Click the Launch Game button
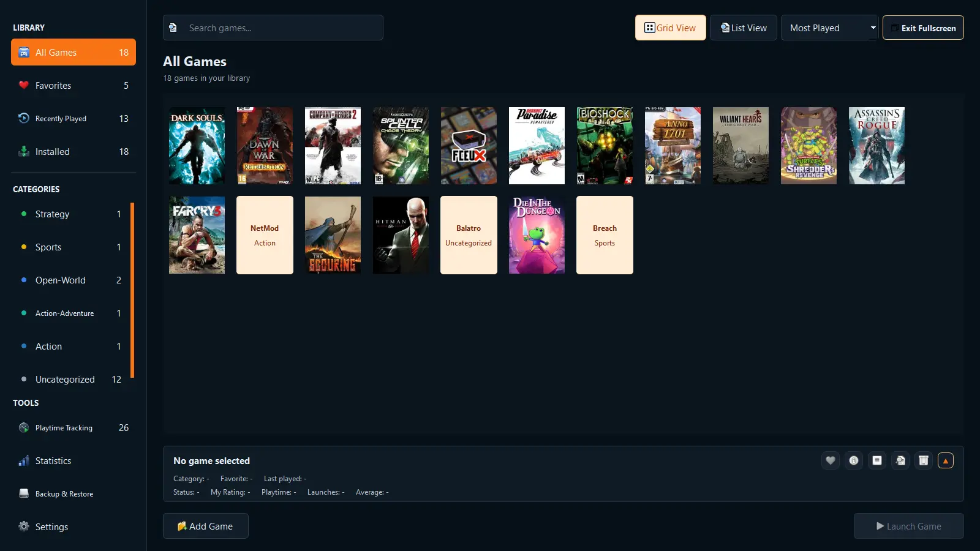This screenshot has height=551, width=980. point(909,526)
